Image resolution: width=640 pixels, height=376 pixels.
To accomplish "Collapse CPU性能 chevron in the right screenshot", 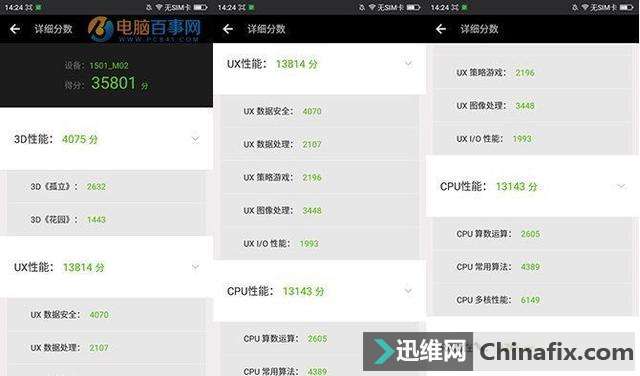I will click(x=621, y=187).
